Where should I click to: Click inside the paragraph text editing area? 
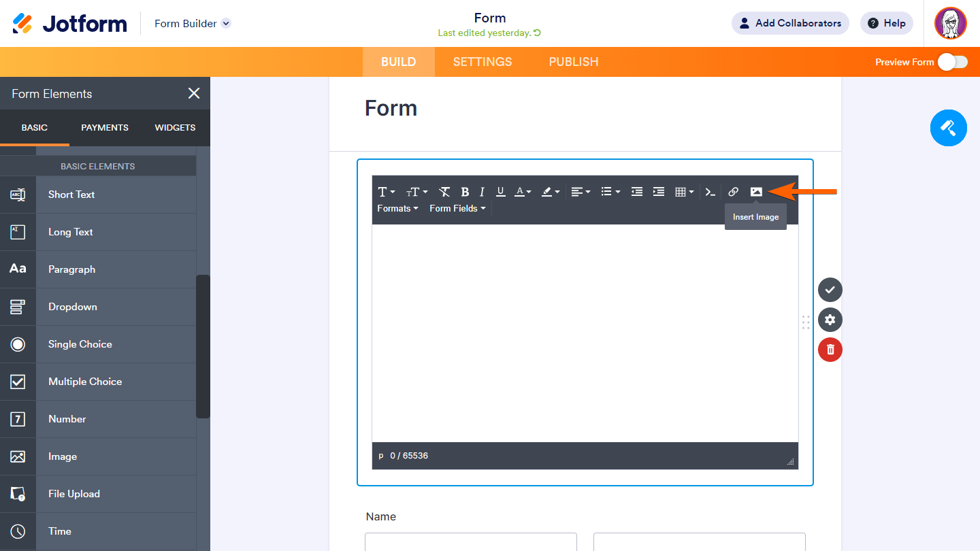(585, 333)
